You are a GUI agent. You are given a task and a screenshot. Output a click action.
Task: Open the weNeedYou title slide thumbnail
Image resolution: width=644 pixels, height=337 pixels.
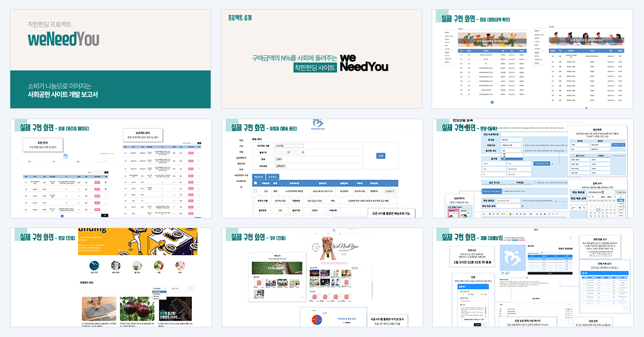coord(111,59)
